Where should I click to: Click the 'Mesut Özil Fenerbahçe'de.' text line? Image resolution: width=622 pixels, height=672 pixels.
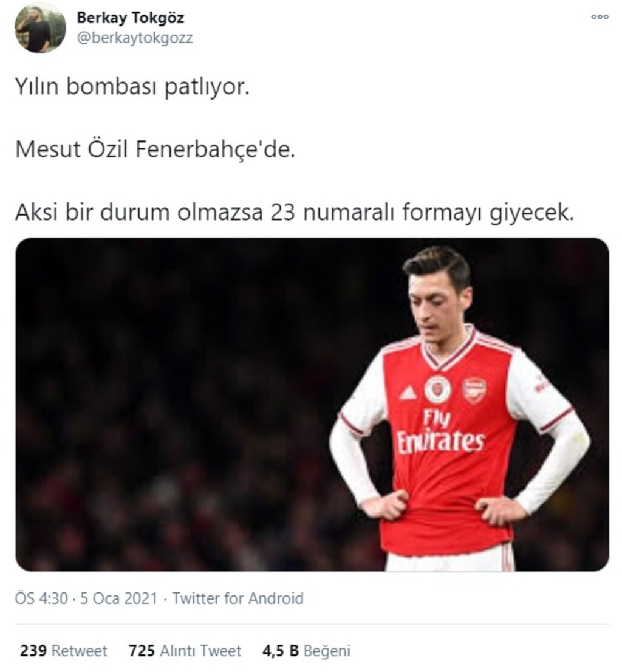click(x=155, y=149)
